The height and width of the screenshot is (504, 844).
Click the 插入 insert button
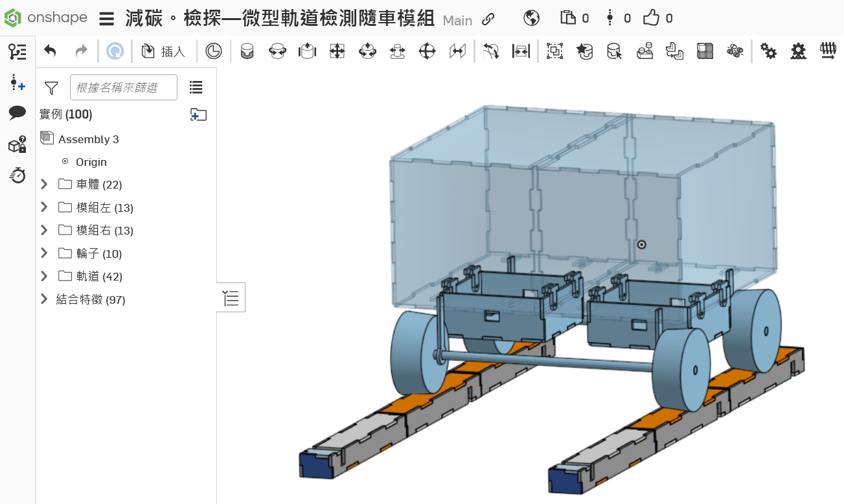coord(164,51)
